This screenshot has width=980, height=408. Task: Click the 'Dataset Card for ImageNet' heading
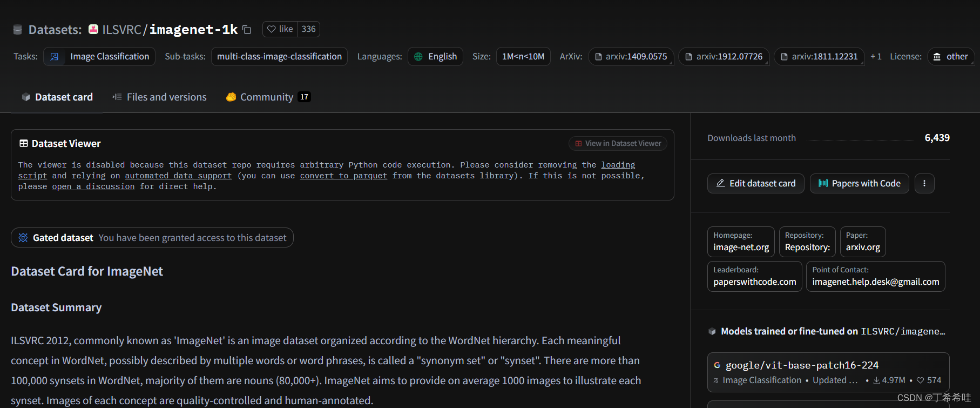[x=87, y=271]
